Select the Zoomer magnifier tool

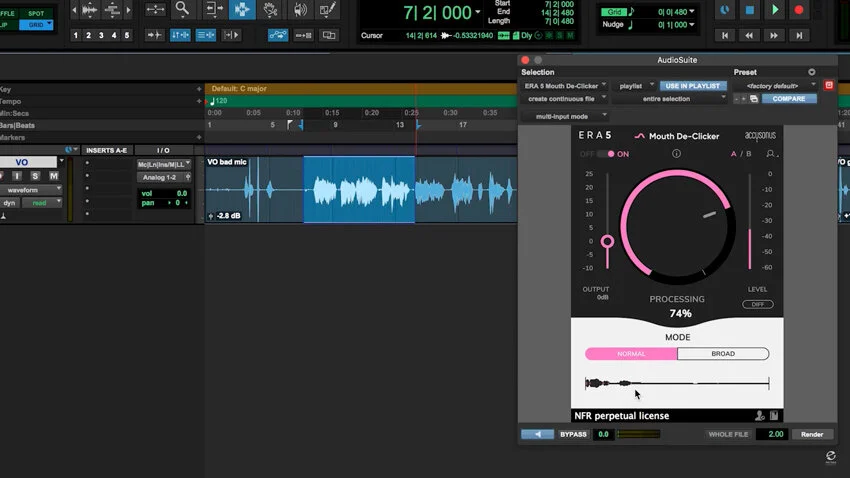pos(183,9)
